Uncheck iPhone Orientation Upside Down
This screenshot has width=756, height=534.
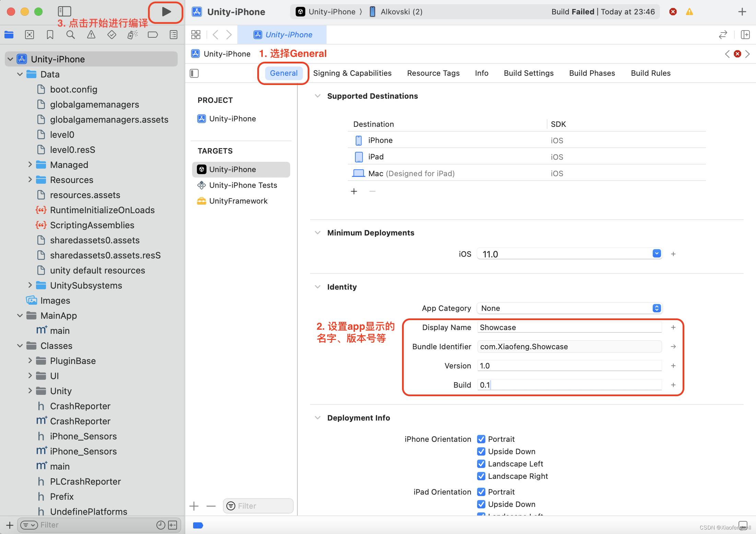point(481,451)
